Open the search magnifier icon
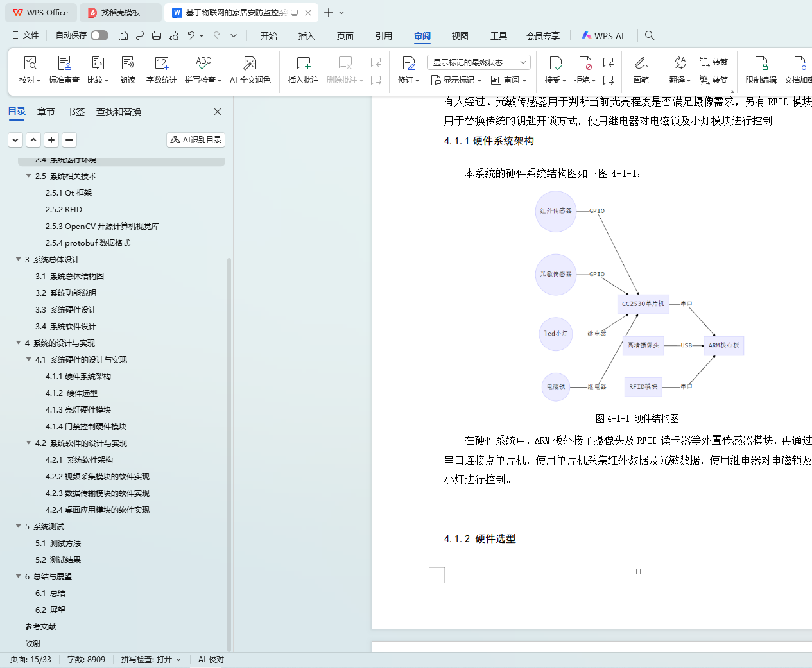This screenshot has width=812, height=668. click(650, 35)
